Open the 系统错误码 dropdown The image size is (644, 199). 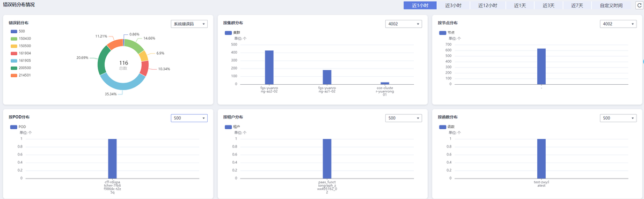189,24
